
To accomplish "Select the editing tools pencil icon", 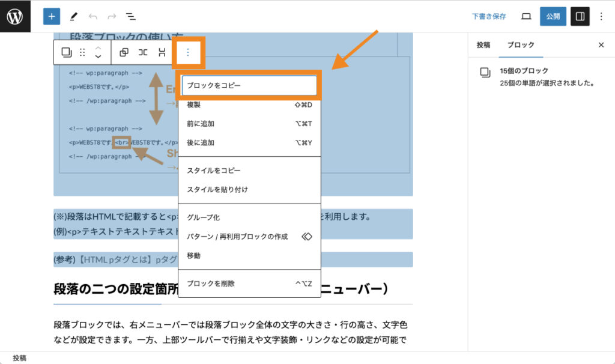I will 73,16.
